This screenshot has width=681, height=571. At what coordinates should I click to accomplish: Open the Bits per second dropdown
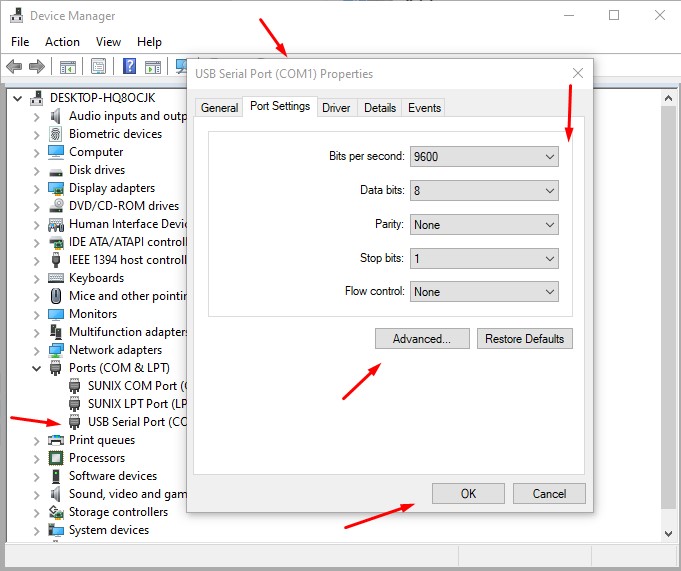point(484,156)
